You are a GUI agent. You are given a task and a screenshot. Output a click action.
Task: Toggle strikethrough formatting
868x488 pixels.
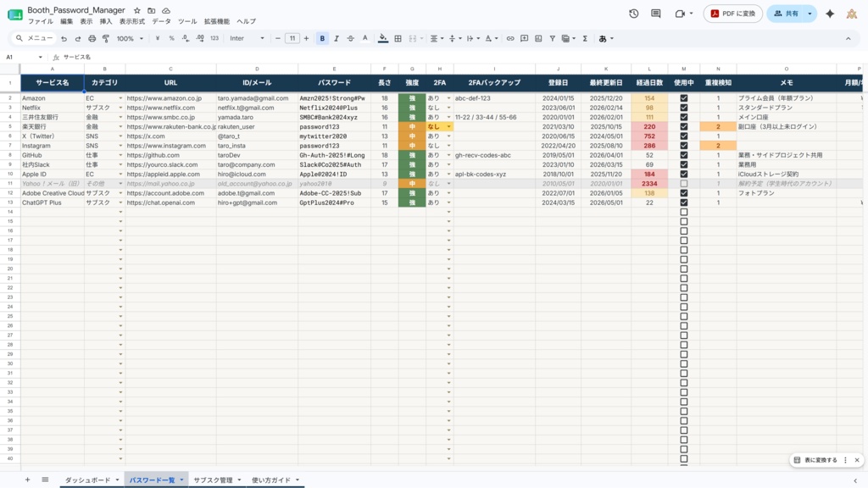350,39
